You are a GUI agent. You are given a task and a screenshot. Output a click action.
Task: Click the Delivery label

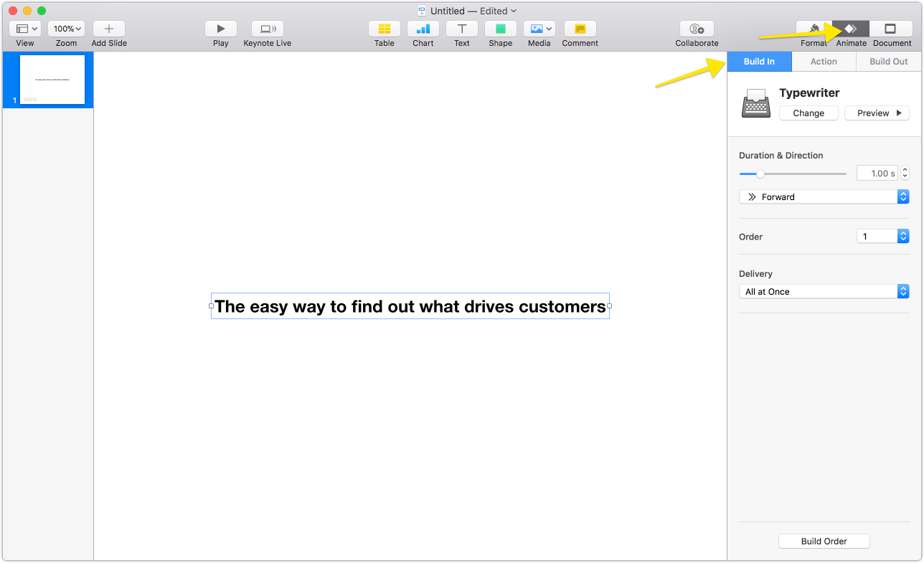click(x=755, y=274)
